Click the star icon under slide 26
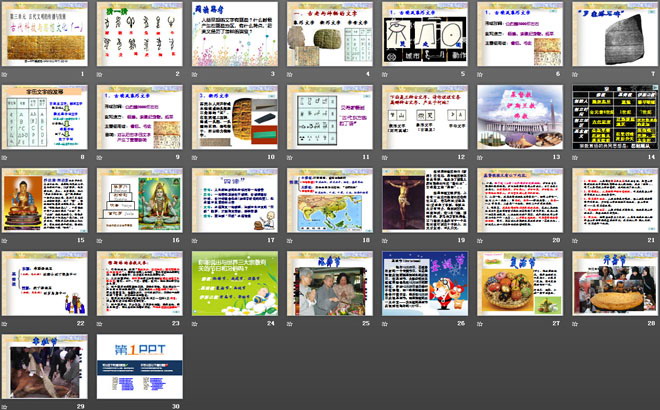 tap(385, 324)
